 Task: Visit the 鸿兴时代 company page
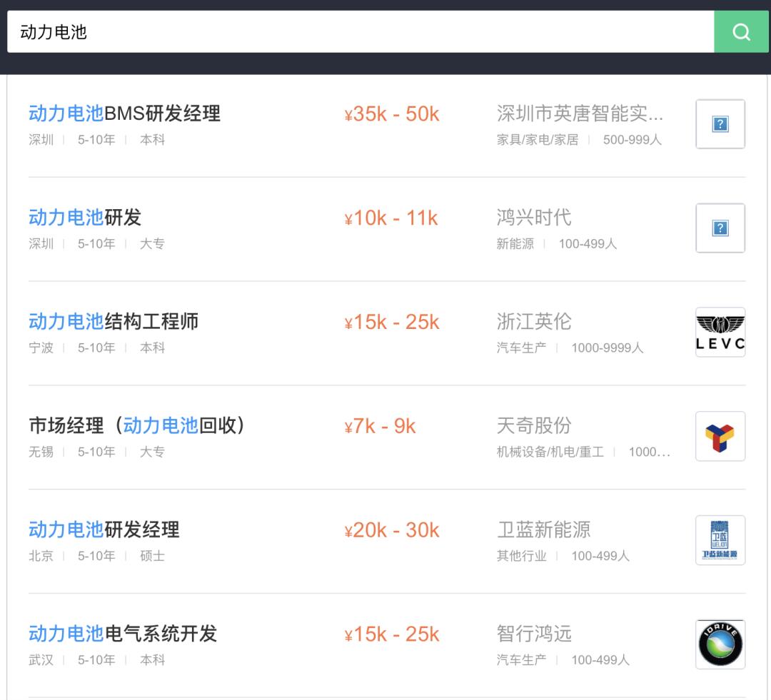pyautogui.click(x=534, y=218)
